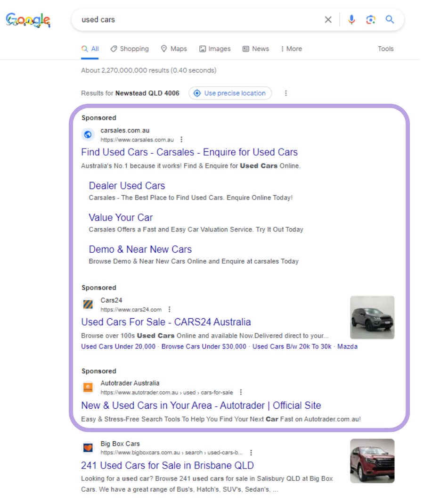Clear the search query with the X

click(328, 19)
